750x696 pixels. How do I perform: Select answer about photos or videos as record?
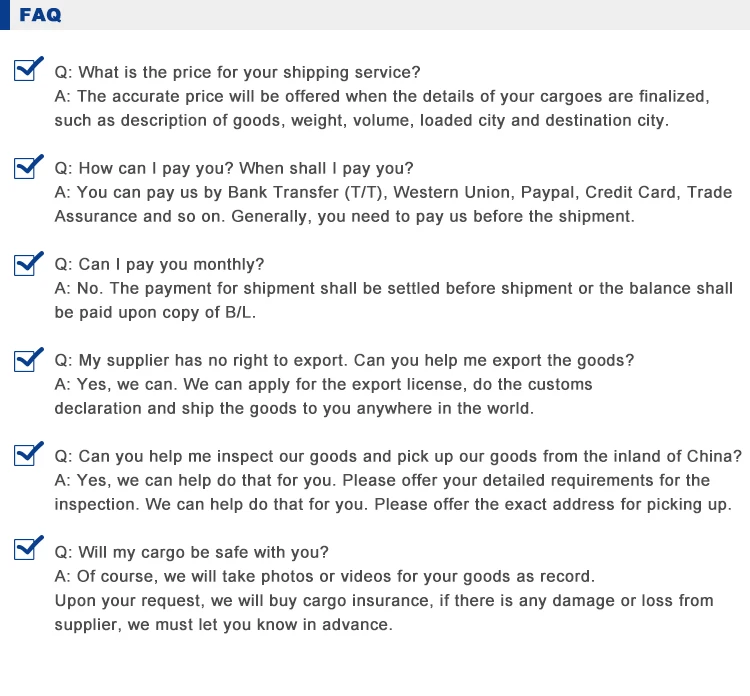tap(325, 576)
